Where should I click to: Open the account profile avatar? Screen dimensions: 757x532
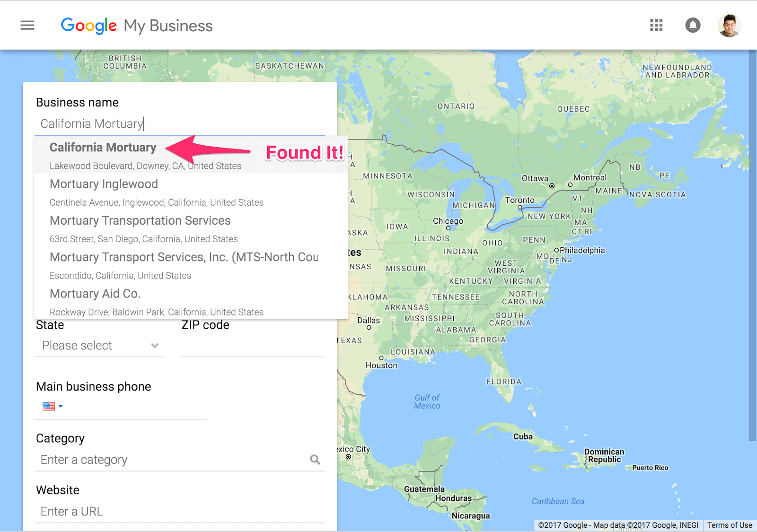point(729,25)
